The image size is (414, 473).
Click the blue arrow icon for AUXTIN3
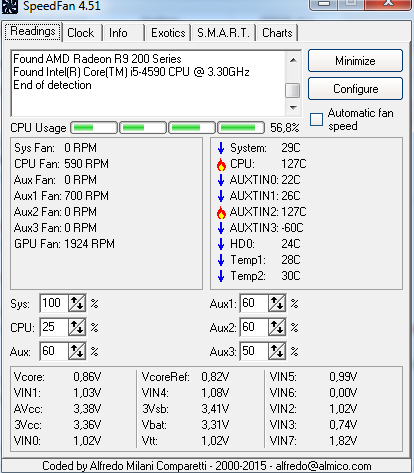pyautogui.click(x=221, y=228)
